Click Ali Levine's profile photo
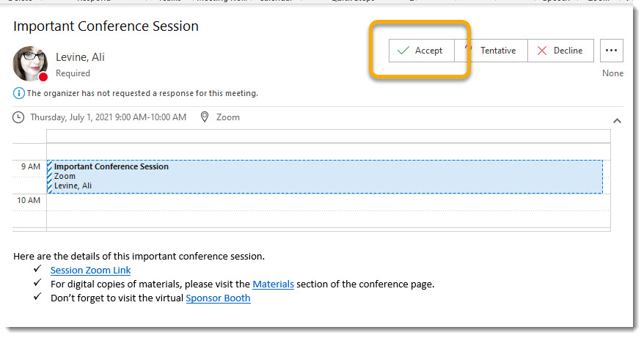 [x=30, y=63]
